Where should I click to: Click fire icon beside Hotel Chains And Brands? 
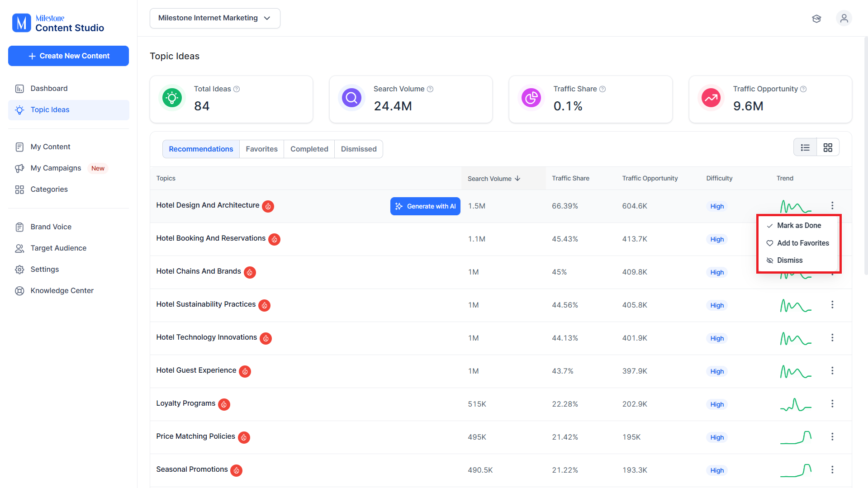[250, 272]
